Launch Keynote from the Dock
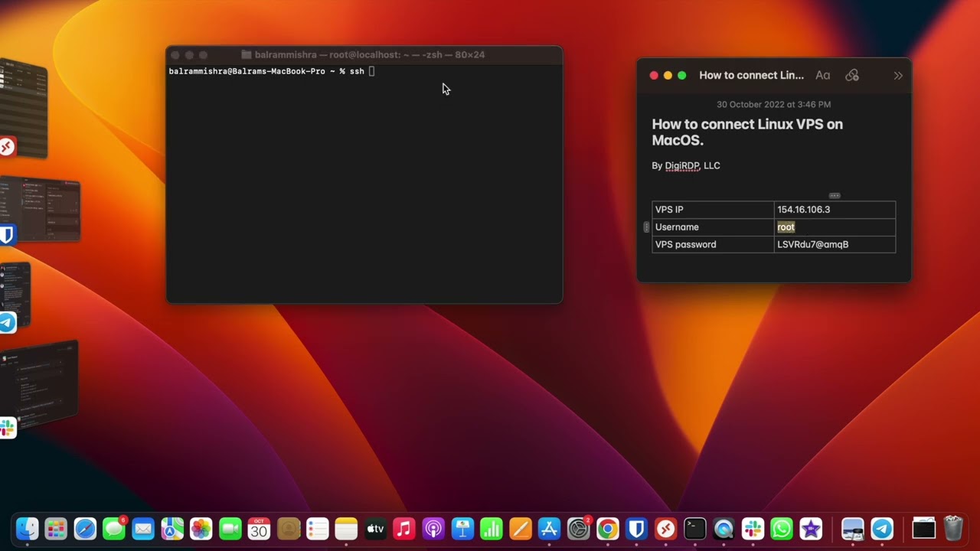 tap(462, 529)
